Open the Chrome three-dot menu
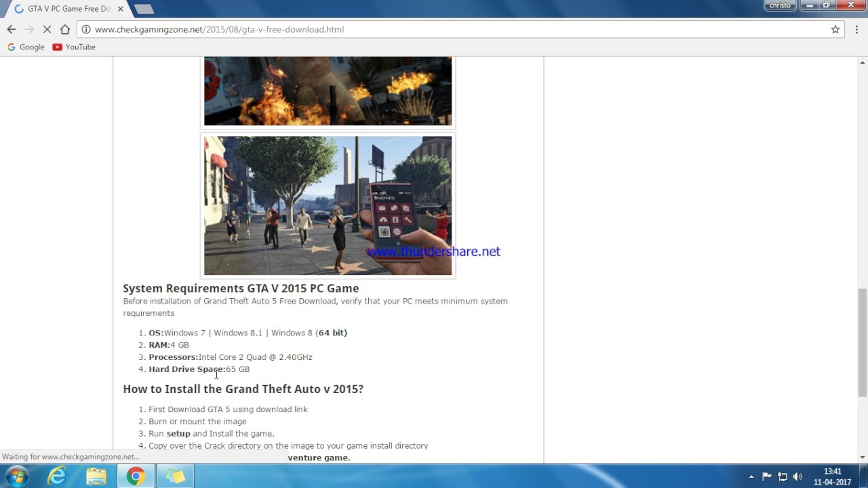The image size is (868, 488). point(857,29)
